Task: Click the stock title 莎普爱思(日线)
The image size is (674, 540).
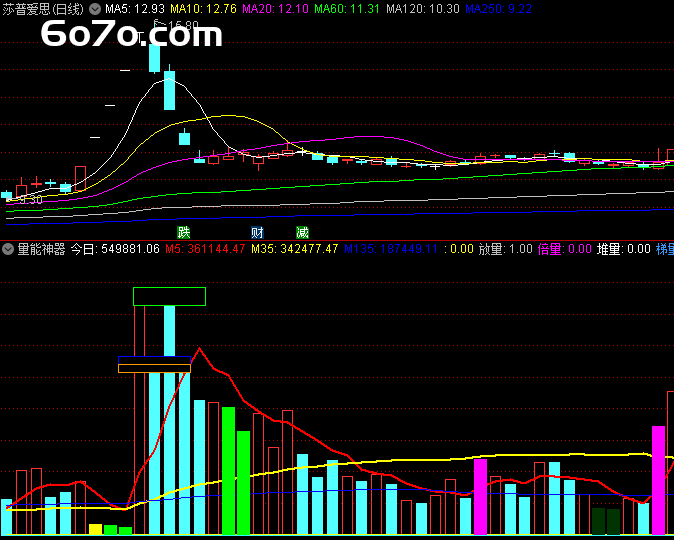Action: click(43, 9)
